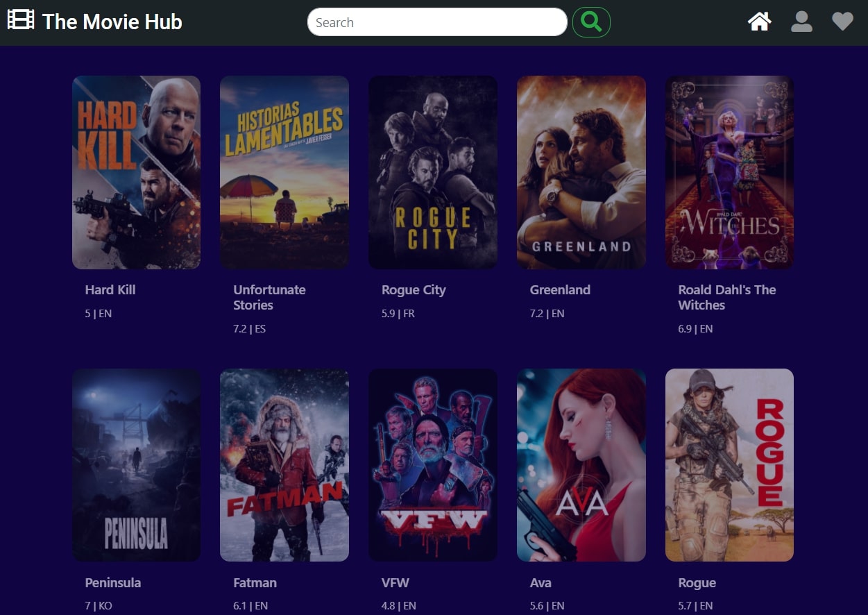
Task: Click the '5.7 | EN' rating text
Action: click(695, 606)
